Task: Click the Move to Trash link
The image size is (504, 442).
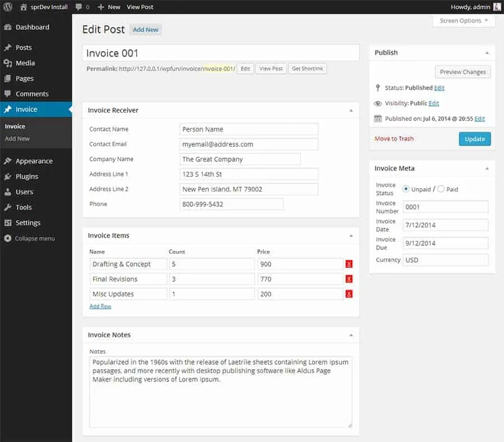Action: coord(394,138)
